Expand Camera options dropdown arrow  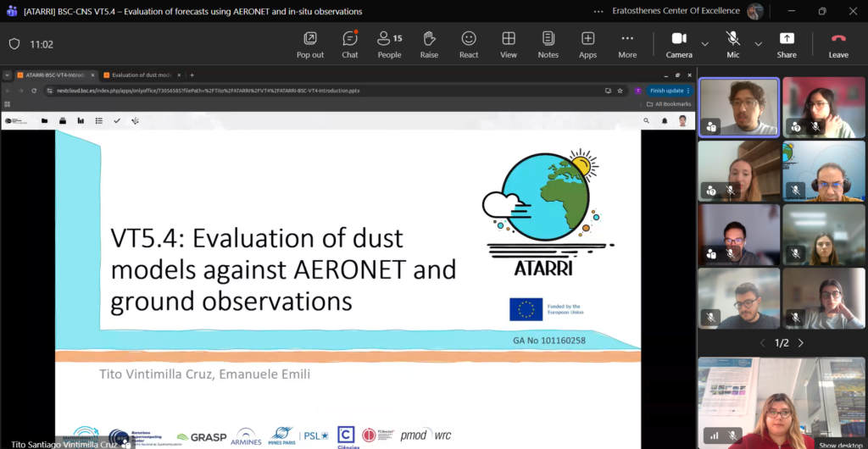tap(705, 44)
